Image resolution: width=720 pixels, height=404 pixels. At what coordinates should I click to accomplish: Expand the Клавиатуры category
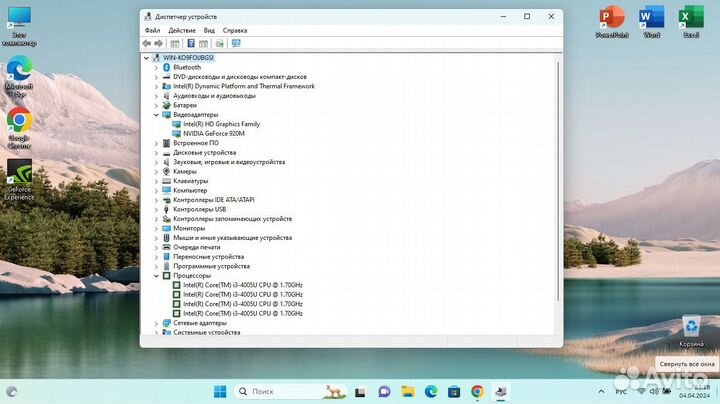point(156,181)
